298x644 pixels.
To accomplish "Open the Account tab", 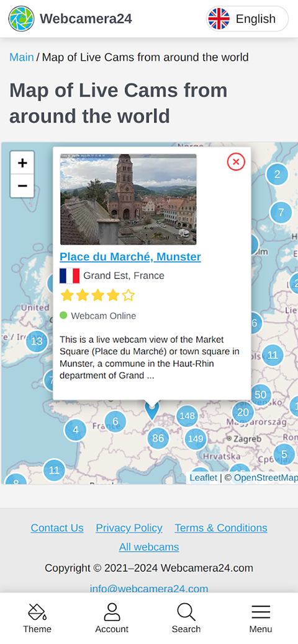I will click(x=112, y=618).
